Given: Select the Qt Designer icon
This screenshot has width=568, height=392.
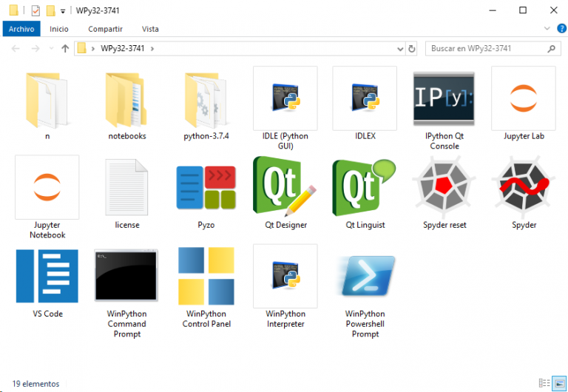Looking at the screenshot, I should (285, 186).
